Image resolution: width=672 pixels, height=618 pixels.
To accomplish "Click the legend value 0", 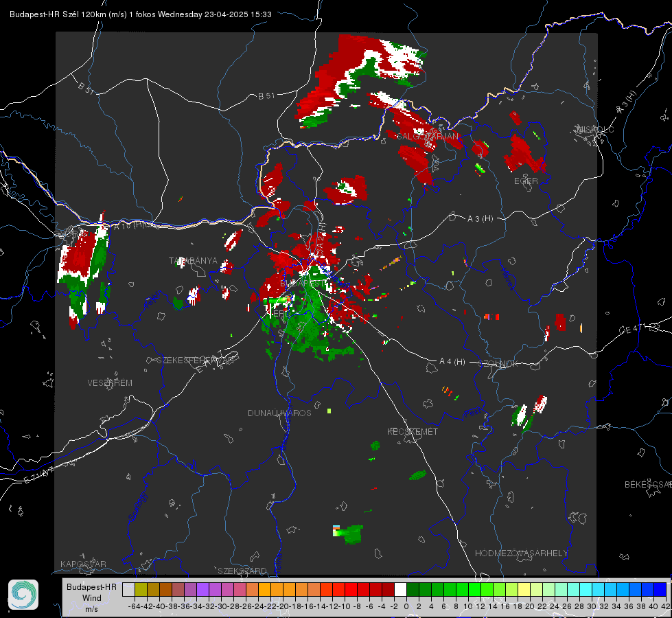I will tap(406, 607).
